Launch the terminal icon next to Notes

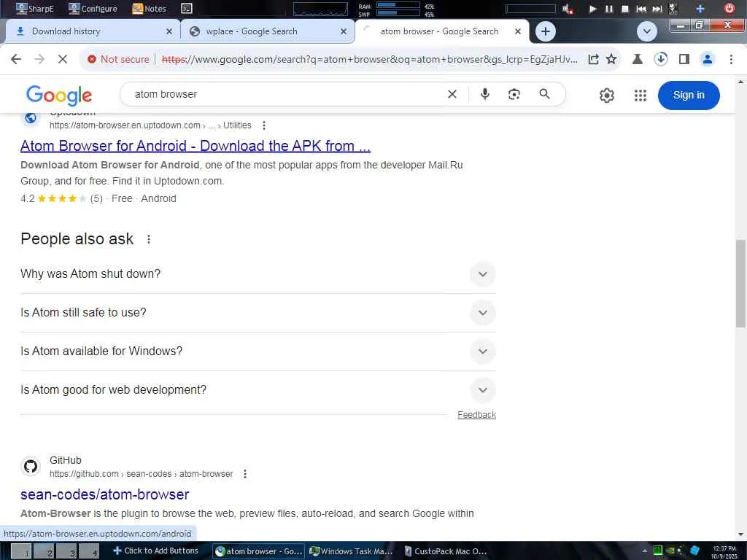(187, 8)
